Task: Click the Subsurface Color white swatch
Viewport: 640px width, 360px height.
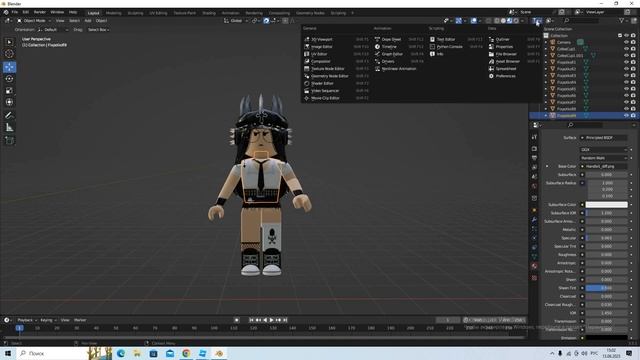Action: pos(607,204)
